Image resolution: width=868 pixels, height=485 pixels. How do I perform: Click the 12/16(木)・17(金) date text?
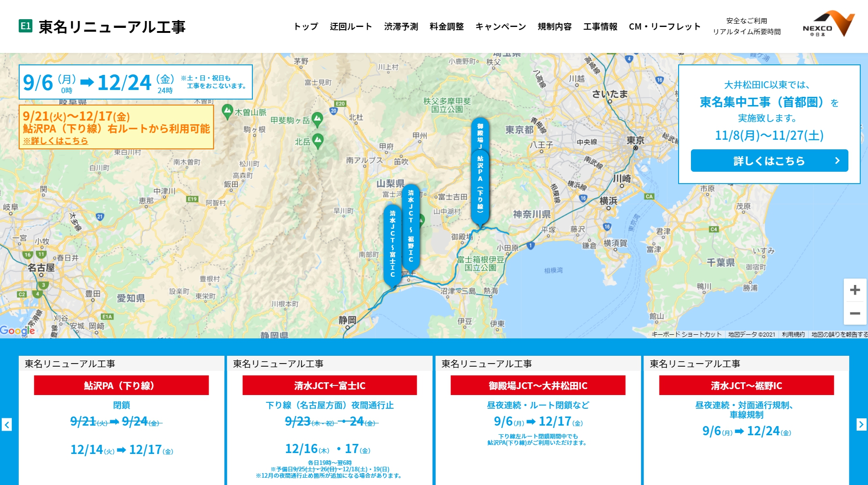tap(328, 449)
